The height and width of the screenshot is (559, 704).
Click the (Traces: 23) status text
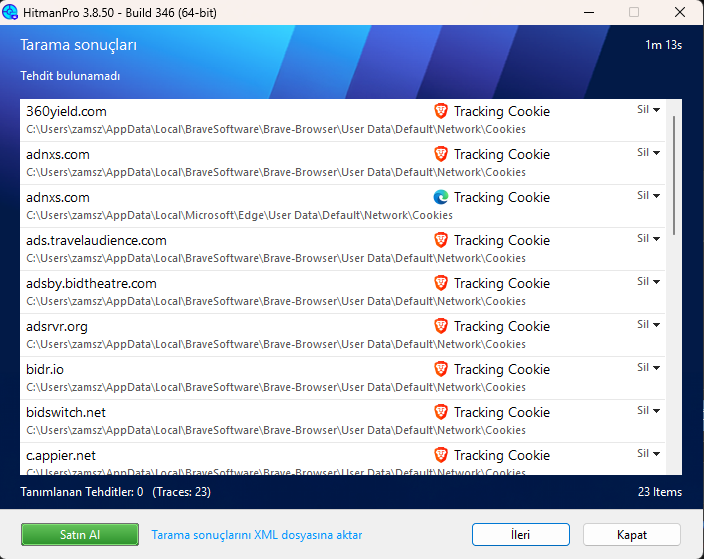click(181, 492)
